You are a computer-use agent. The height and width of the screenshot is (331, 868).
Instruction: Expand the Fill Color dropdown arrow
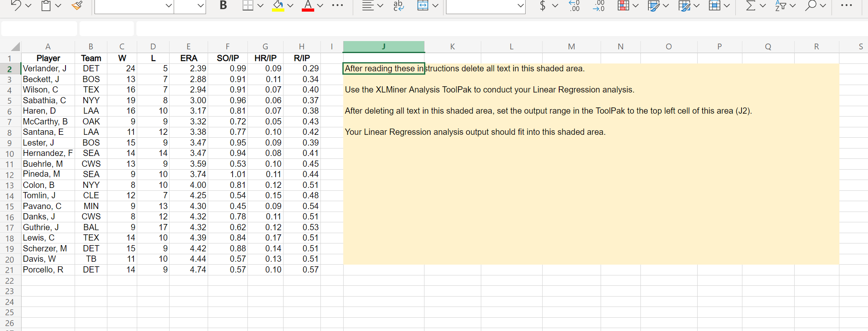pyautogui.click(x=290, y=5)
